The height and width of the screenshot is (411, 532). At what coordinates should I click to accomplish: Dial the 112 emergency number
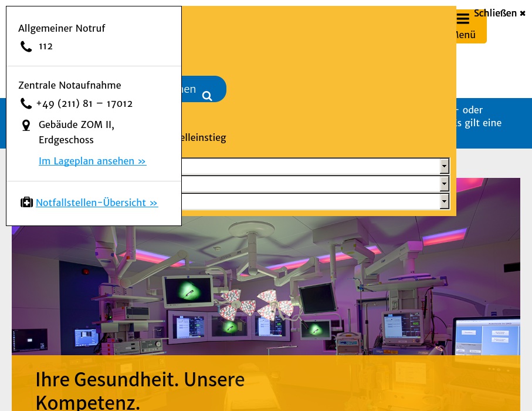pyautogui.click(x=46, y=46)
